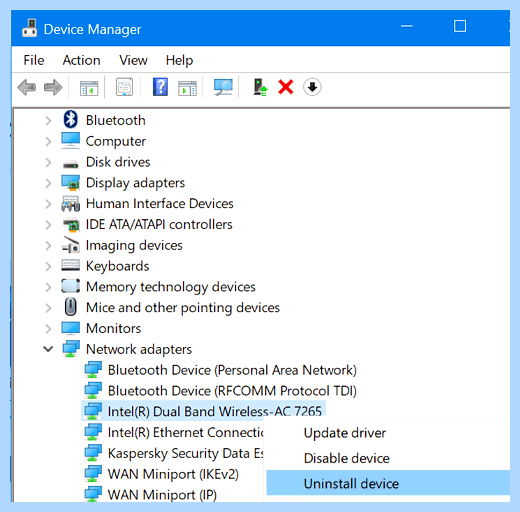
Task: Select WAN Miniport (IKEv2)
Action: pyautogui.click(x=173, y=474)
